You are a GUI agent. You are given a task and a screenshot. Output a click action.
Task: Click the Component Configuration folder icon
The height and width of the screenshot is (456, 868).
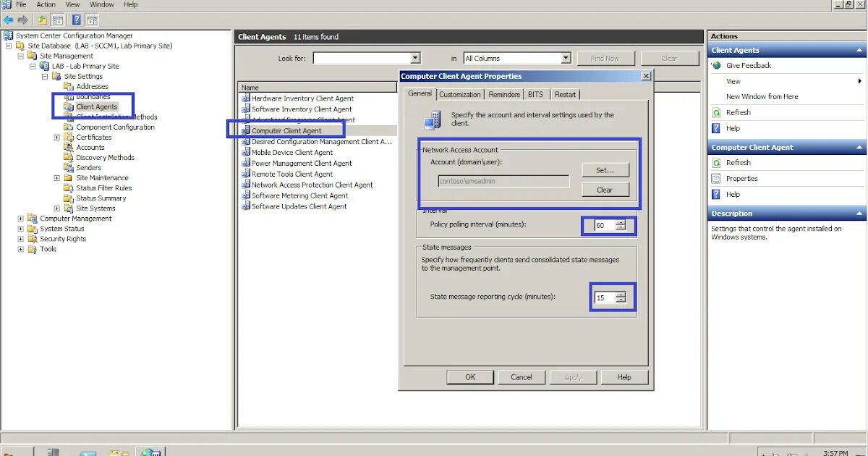[x=69, y=127]
